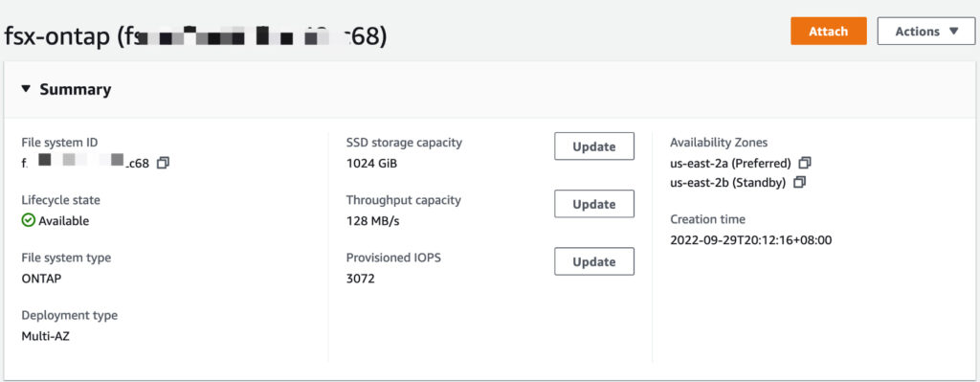Screen dimensions: 980x382
Task: Click the File system ID value text
Action: click(x=85, y=163)
